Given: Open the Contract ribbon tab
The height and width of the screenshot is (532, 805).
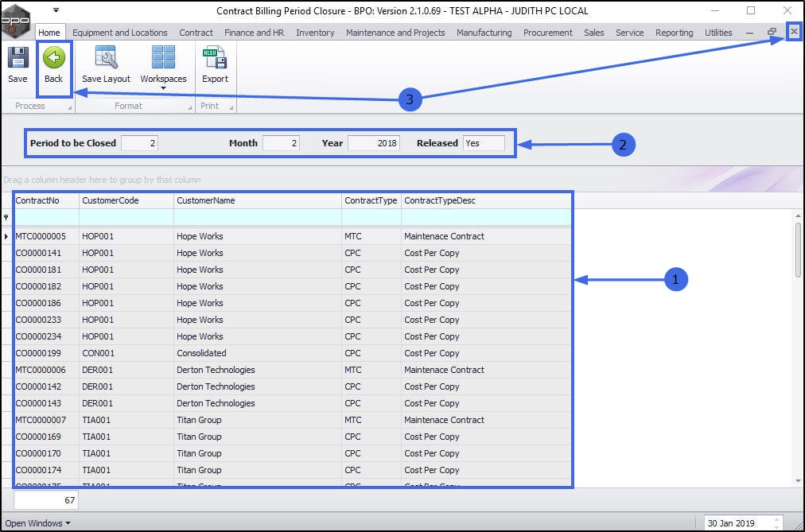Looking at the screenshot, I should (196, 33).
